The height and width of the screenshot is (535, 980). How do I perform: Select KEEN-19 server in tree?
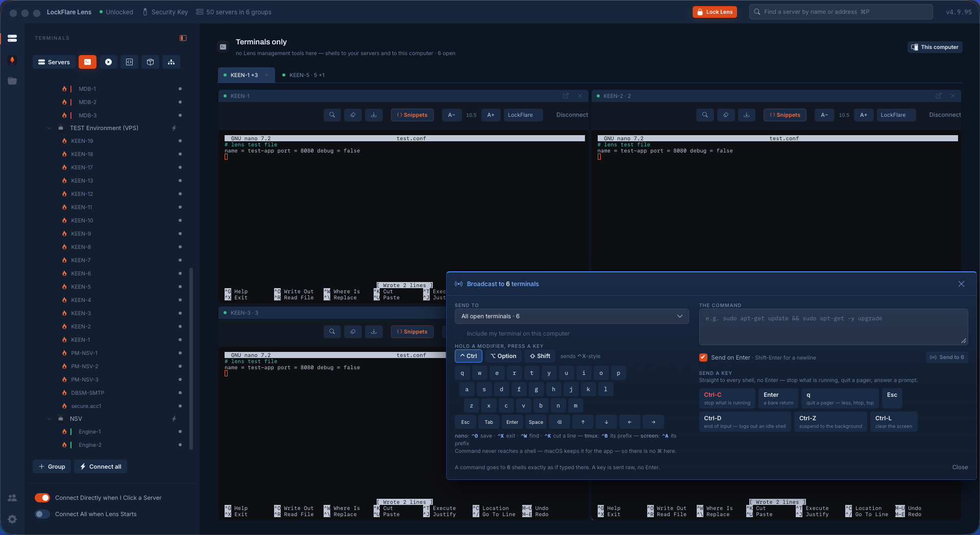(82, 141)
